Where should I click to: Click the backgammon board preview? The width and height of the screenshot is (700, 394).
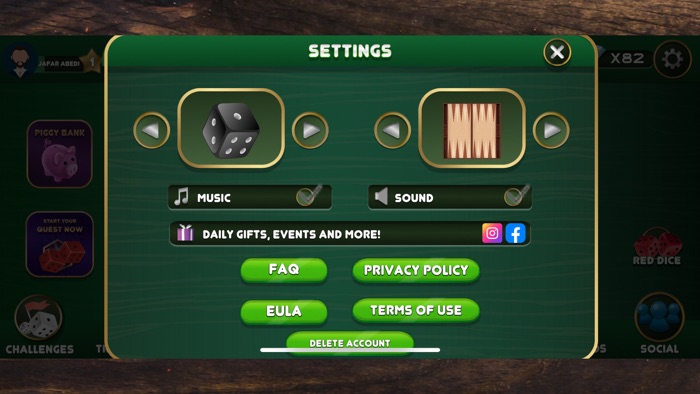pos(472,129)
